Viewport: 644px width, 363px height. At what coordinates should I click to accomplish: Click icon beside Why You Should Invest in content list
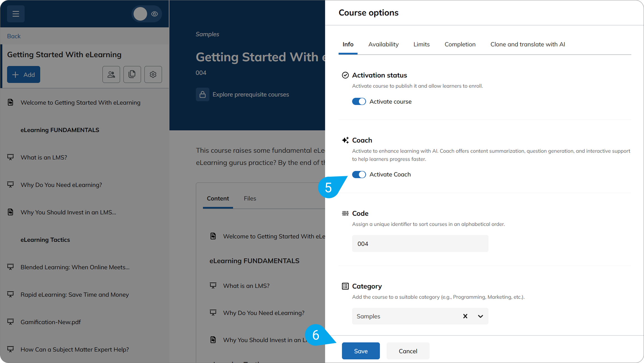(213, 340)
